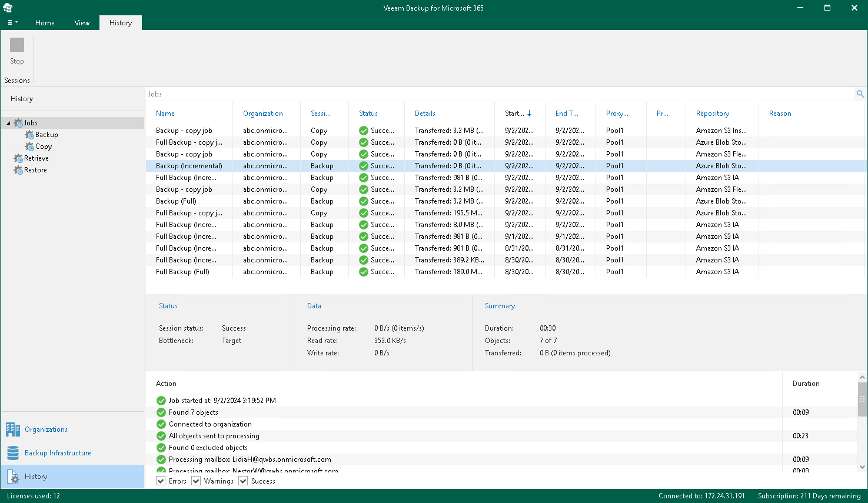The width and height of the screenshot is (868, 503).
Task: Select the Restore tree item
Action: coord(35,170)
